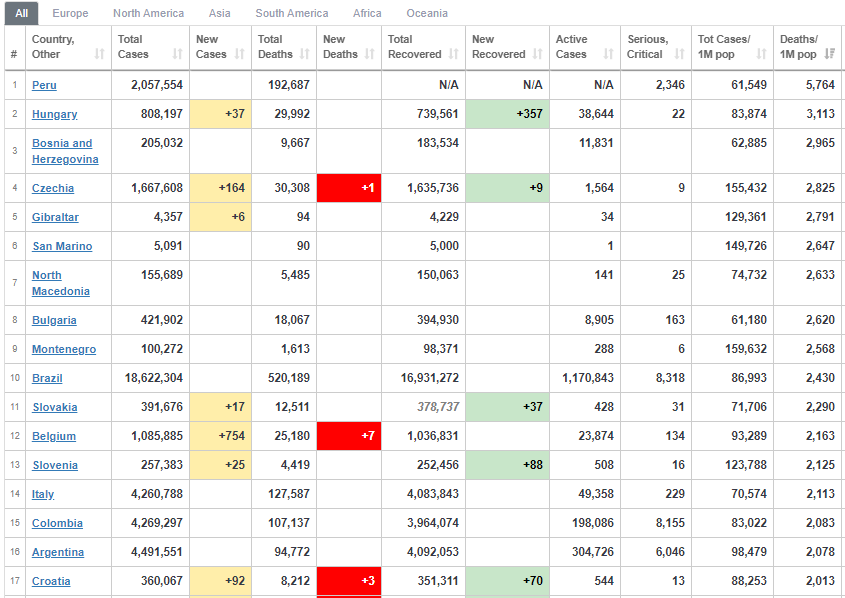Click Argentina's active cases 304,726

point(593,552)
